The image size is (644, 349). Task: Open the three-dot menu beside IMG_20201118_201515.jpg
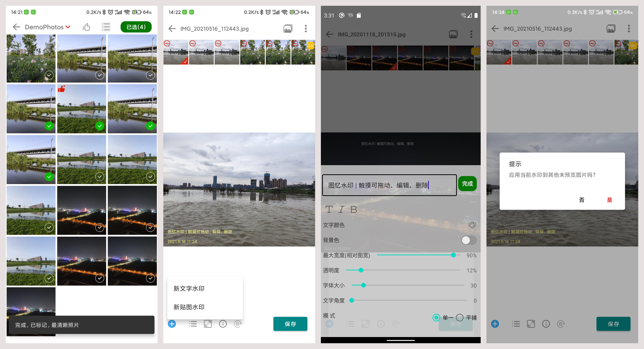coord(471,34)
